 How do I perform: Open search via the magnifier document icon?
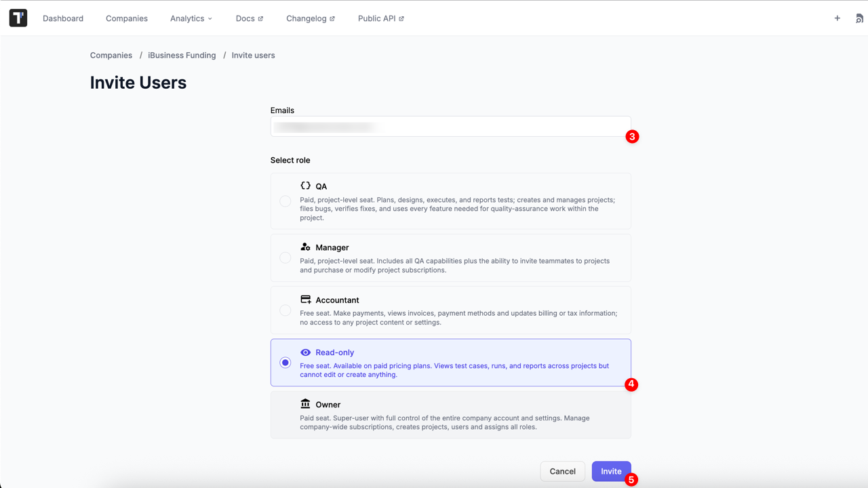859,18
